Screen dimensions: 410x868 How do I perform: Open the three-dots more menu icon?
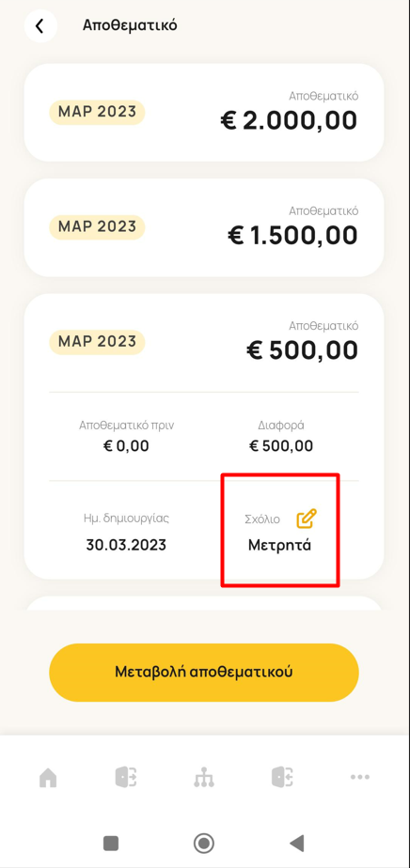point(360,777)
